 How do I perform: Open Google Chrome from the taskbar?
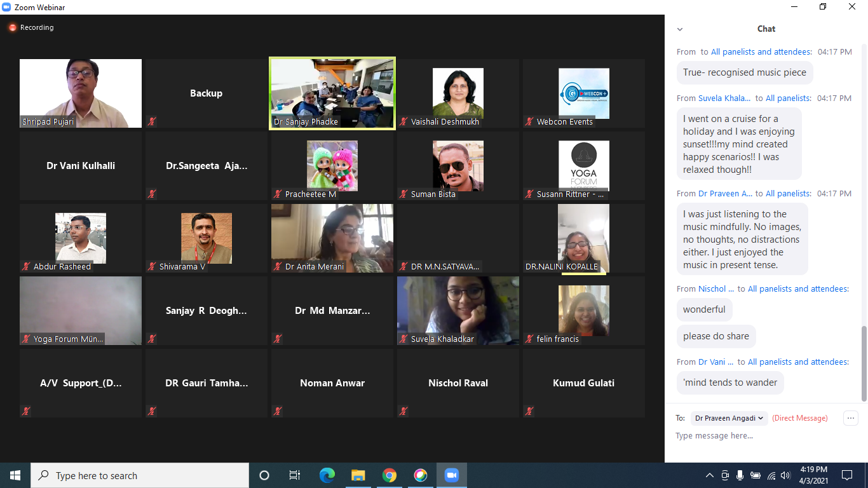(x=390, y=475)
